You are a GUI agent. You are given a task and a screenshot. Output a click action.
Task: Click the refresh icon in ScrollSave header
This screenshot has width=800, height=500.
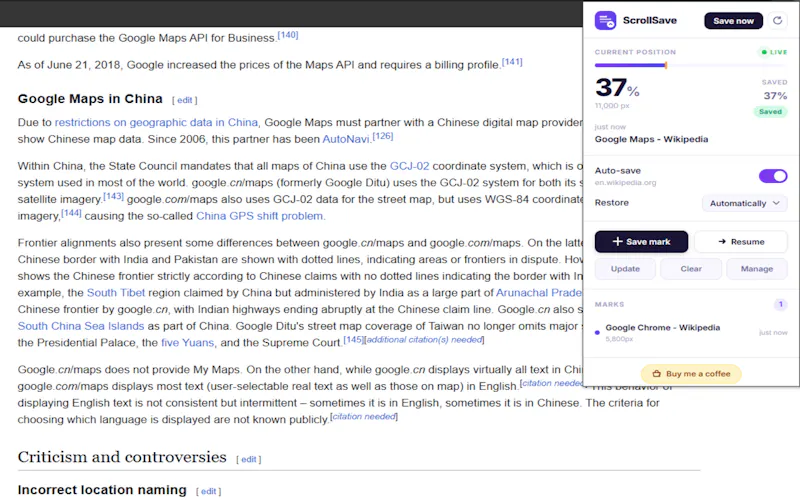(x=777, y=20)
